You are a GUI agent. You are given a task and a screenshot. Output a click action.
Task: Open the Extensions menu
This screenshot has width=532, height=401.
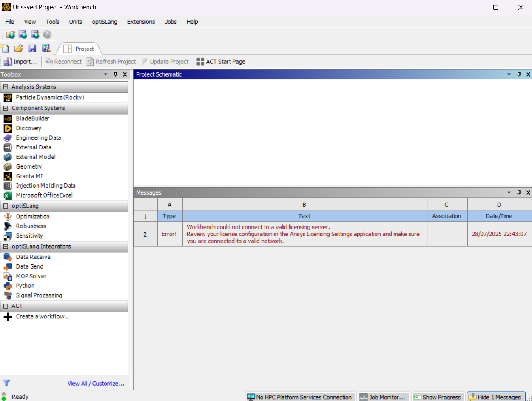(141, 22)
